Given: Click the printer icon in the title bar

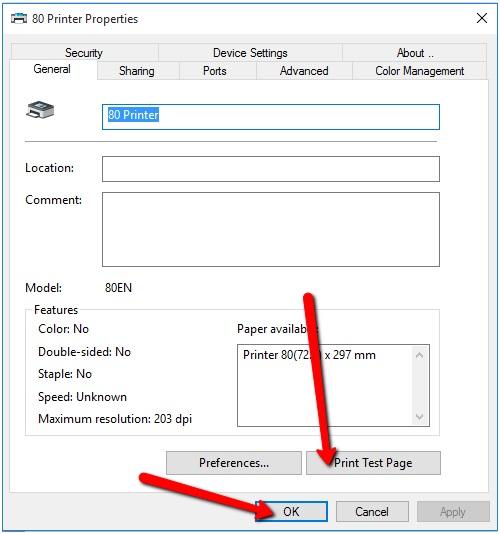Looking at the screenshot, I should pyautogui.click(x=19, y=18).
